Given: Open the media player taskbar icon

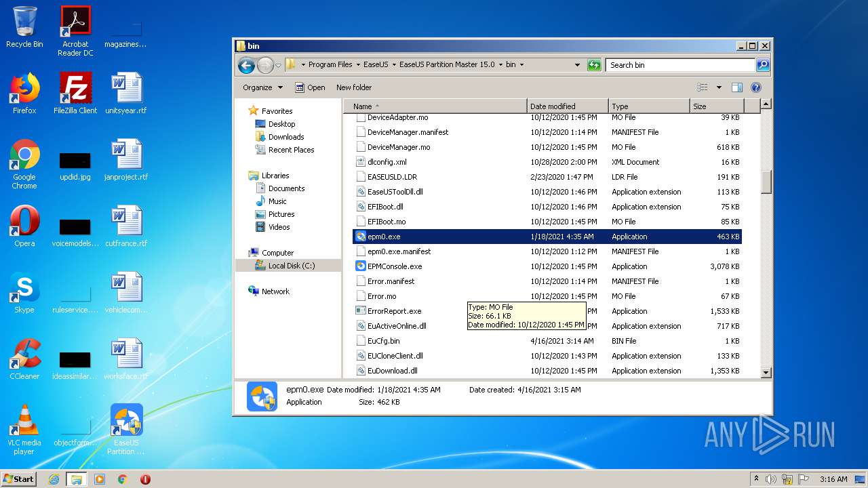Looking at the screenshot, I should 100,479.
